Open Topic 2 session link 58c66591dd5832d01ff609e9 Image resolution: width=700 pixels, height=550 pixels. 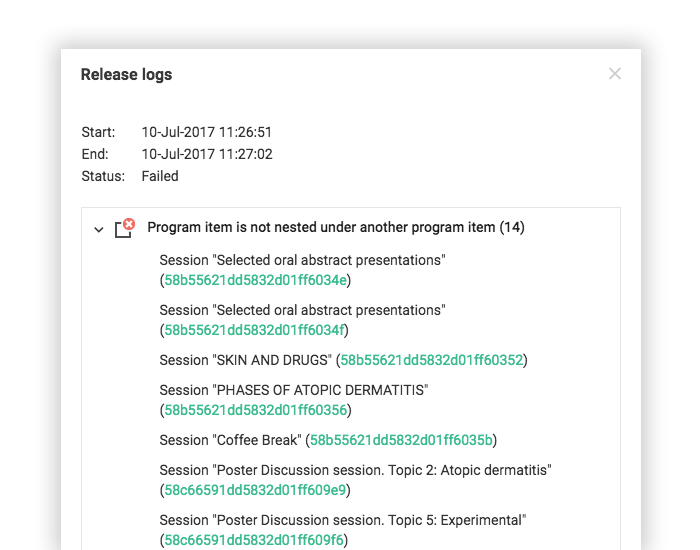255,490
